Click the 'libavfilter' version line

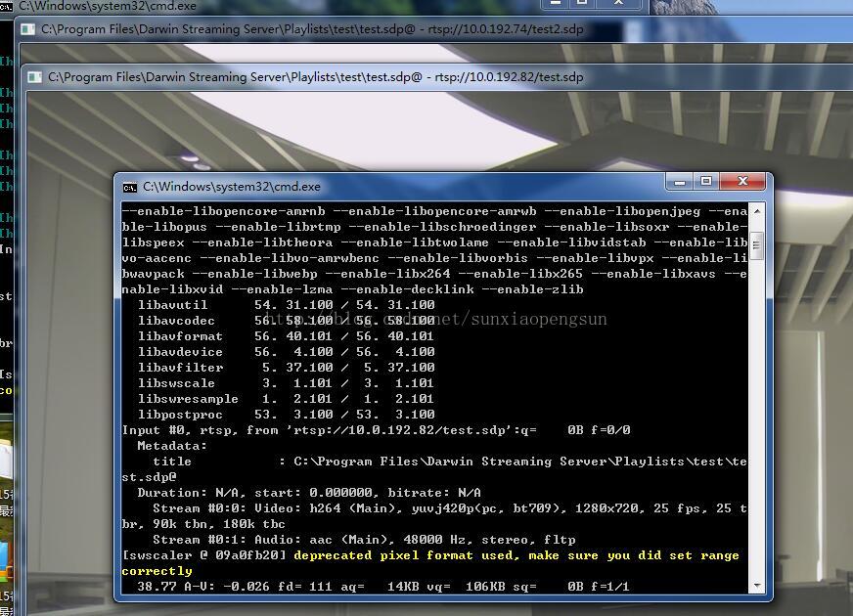coord(287,368)
